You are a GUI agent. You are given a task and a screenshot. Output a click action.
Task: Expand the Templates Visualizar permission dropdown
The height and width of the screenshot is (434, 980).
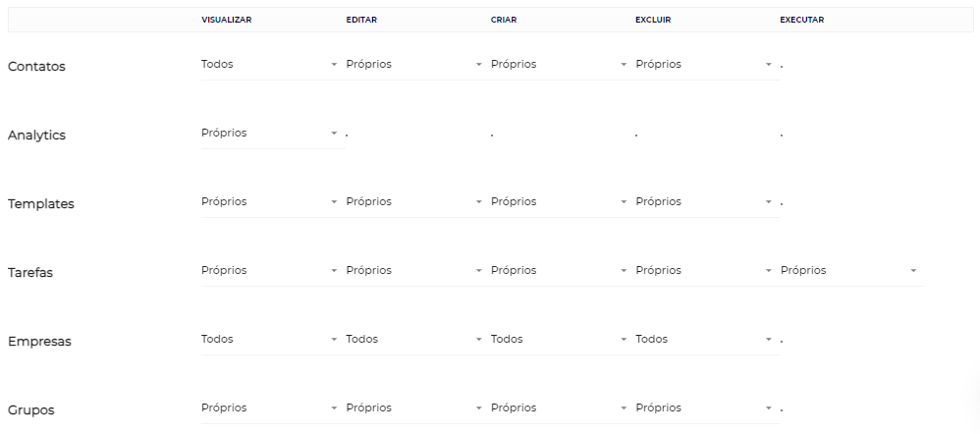(x=269, y=202)
